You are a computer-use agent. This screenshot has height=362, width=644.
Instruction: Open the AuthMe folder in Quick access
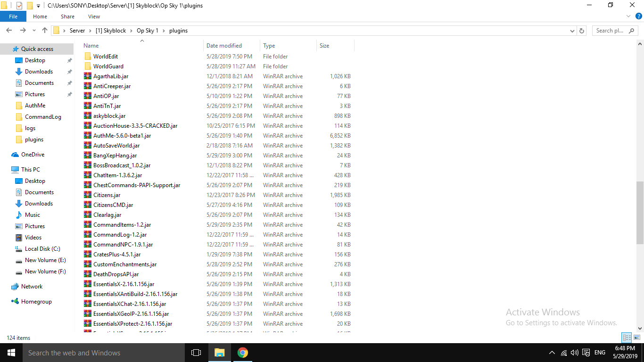tap(35, 106)
